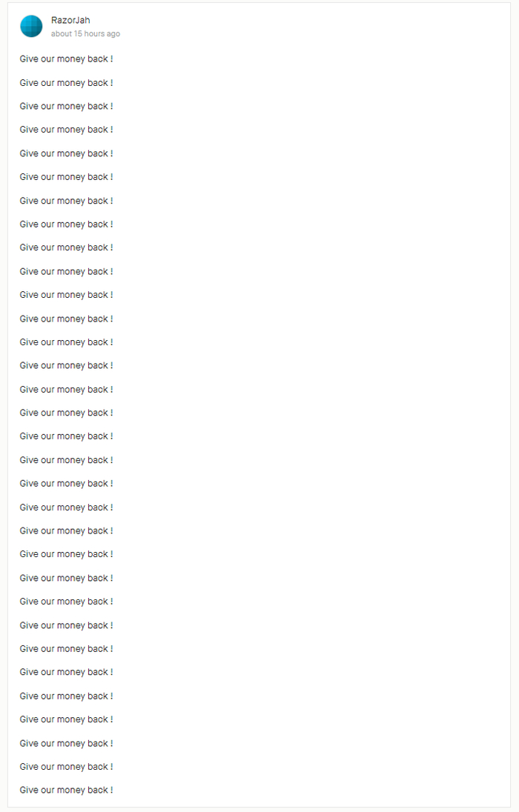Click the third 'Give our money back !' line
This screenshot has width=519, height=812.
coord(67,106)
